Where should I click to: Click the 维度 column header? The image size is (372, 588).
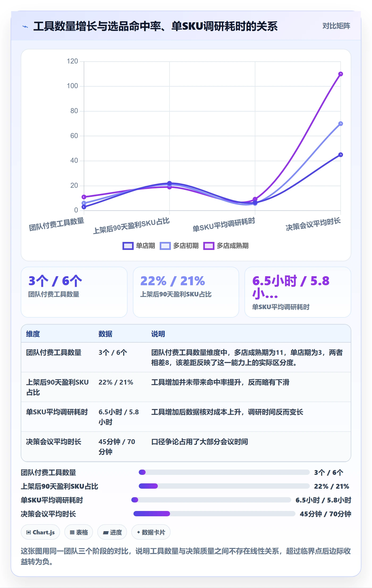(x=33, y=334)
